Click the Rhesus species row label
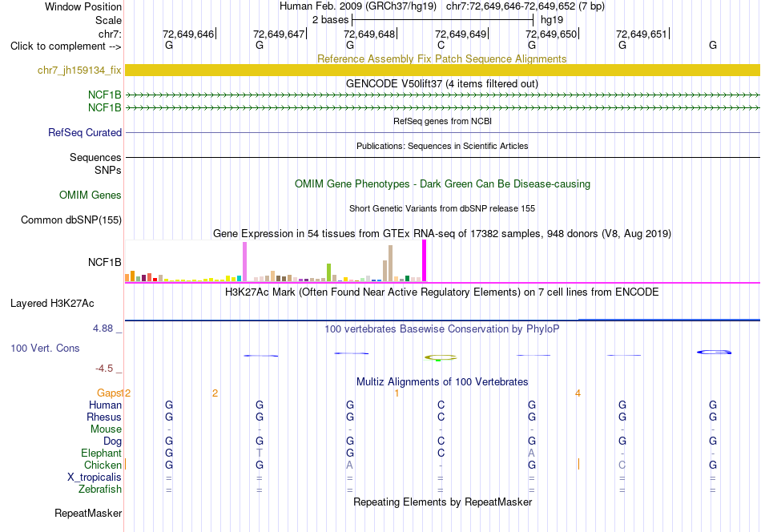This screenshot has width=761, height=532. click(x=104, y=417)
